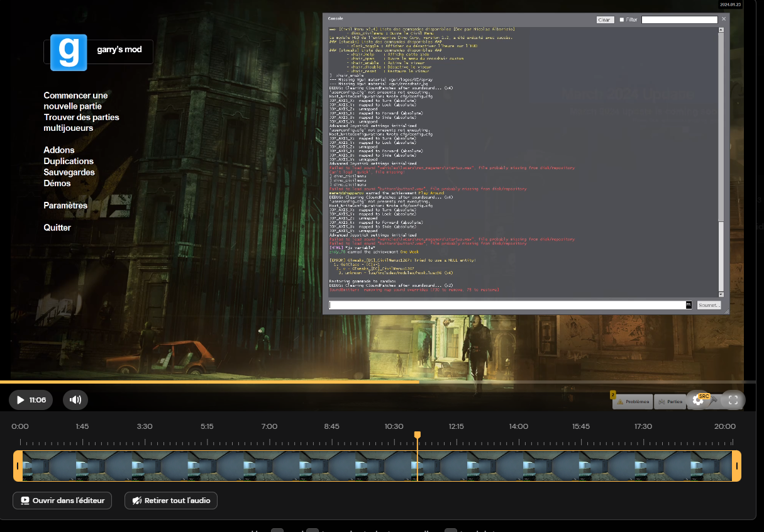This screenshot has width=764, height=532.
Task: Enter fullscreen mode in player
Action: [x=733, y=400]
